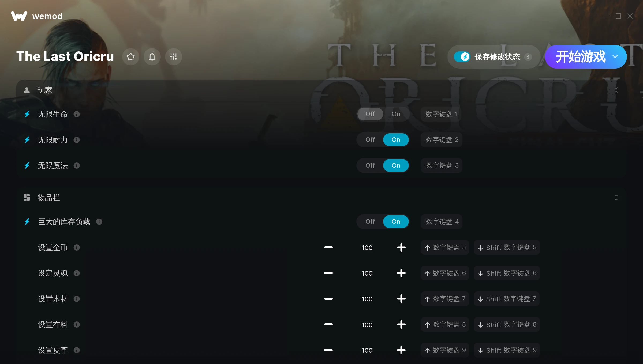643x364 pixels.
Task: Show info icon beside 巨大的库存负载
Action: (x=99, y=222)
